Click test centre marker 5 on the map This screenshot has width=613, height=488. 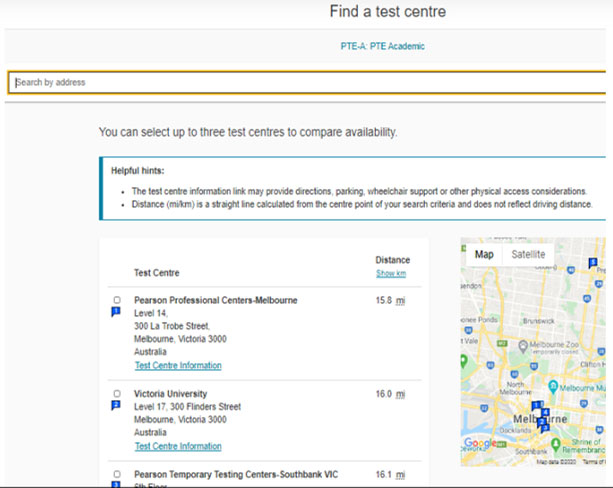(x=593, y=262)
